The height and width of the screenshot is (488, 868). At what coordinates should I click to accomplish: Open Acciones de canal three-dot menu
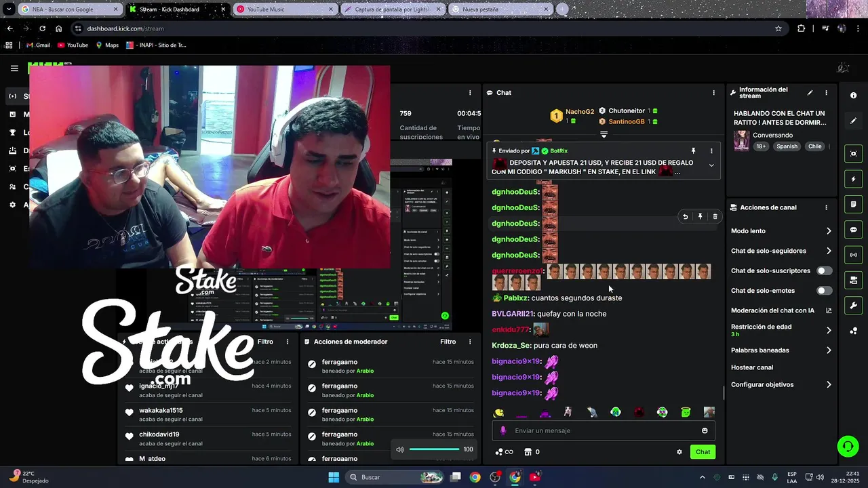(x=826, y=207)
